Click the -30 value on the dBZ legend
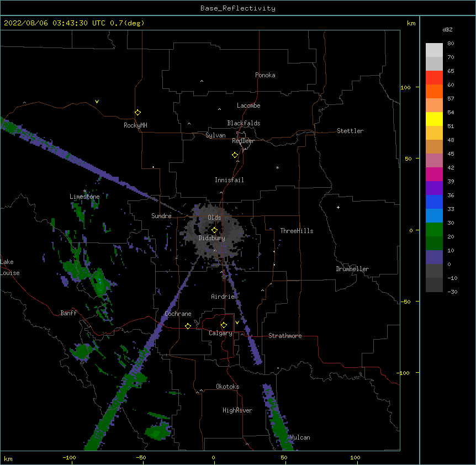This screenshot has width=476, height=465. click(x=452, y=292)
